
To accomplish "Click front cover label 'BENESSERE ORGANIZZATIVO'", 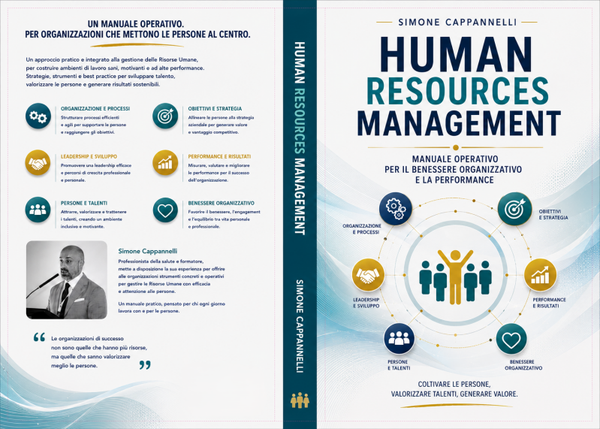I will pyautogui.click(x=523, y=365).
